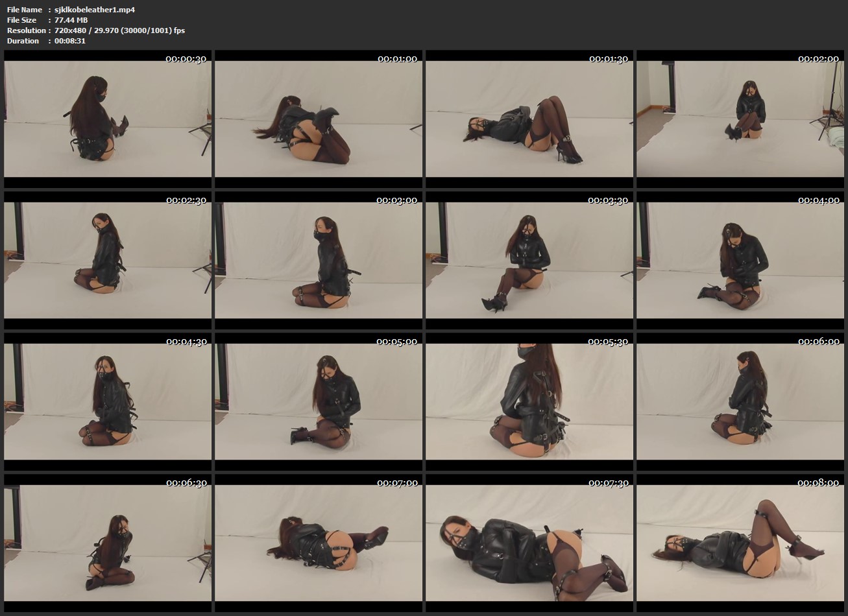Click the 'Resolution' label

(x=27, y=30)
